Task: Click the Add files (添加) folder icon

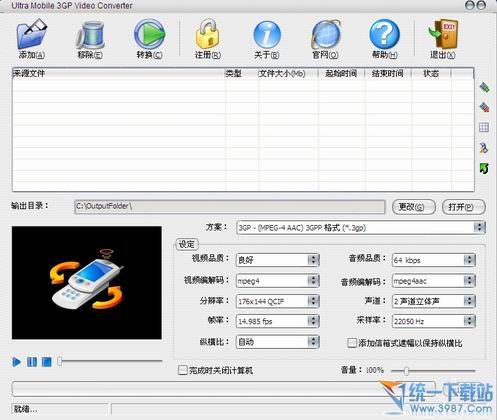Action: [32, 34]
